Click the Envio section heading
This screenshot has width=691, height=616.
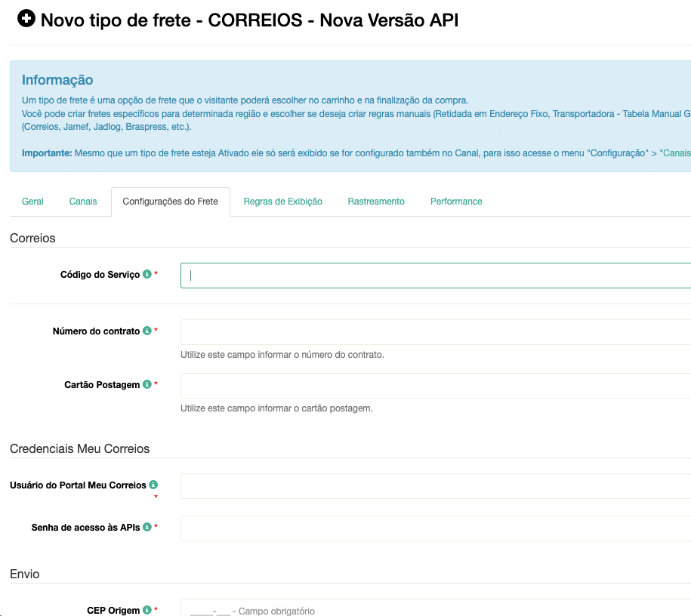click(x=25, y=574)
